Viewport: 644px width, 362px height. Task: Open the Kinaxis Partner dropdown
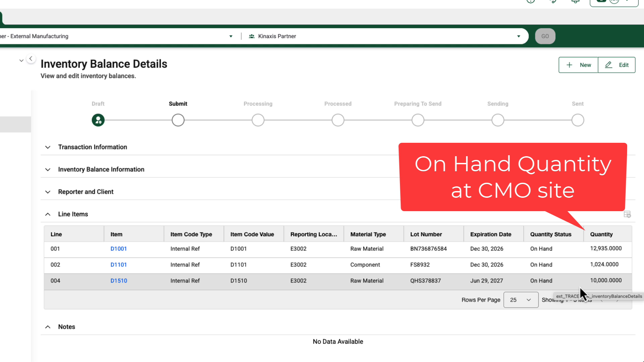(519, 36)
